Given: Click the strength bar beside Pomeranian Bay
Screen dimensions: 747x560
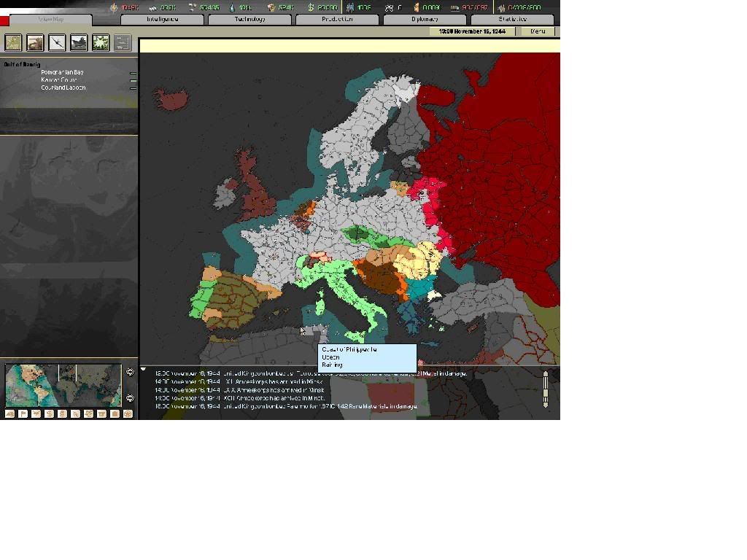Looking at the screenshot, I should (133, 73).
